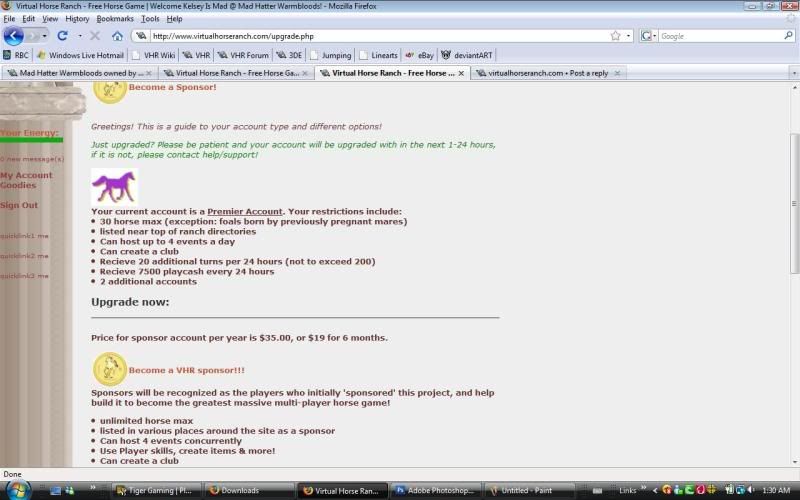Click the volume icon in system tray
Screen dimensions: 800x500
(751, 490)
